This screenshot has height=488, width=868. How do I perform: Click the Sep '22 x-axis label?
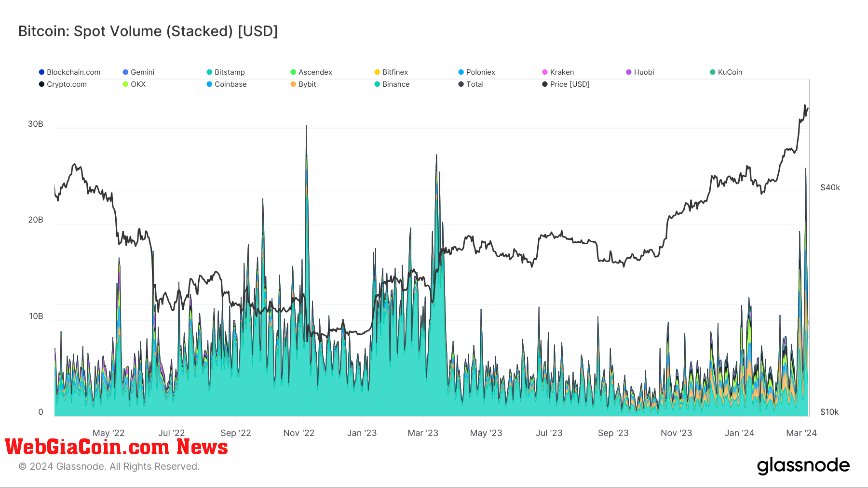pos(236,433)
